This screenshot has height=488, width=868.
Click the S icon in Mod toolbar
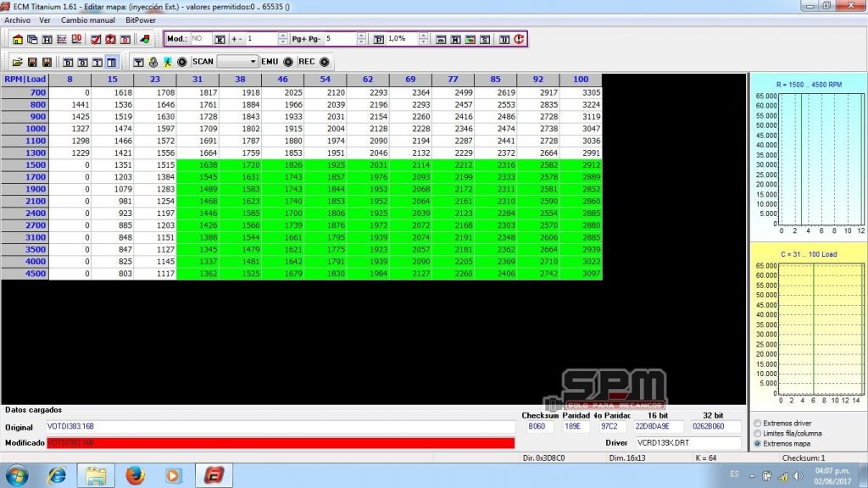485,39
